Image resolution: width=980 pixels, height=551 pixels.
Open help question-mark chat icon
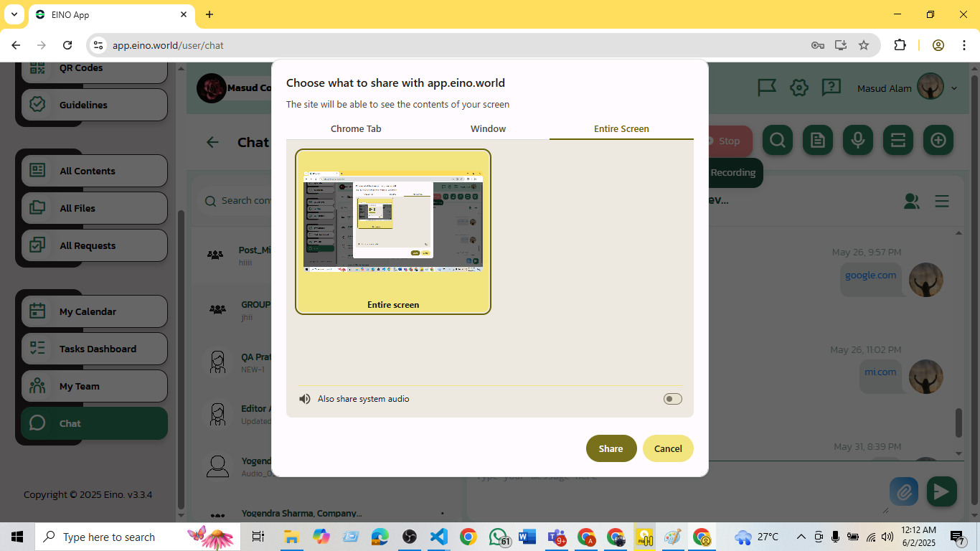point(831,88)
